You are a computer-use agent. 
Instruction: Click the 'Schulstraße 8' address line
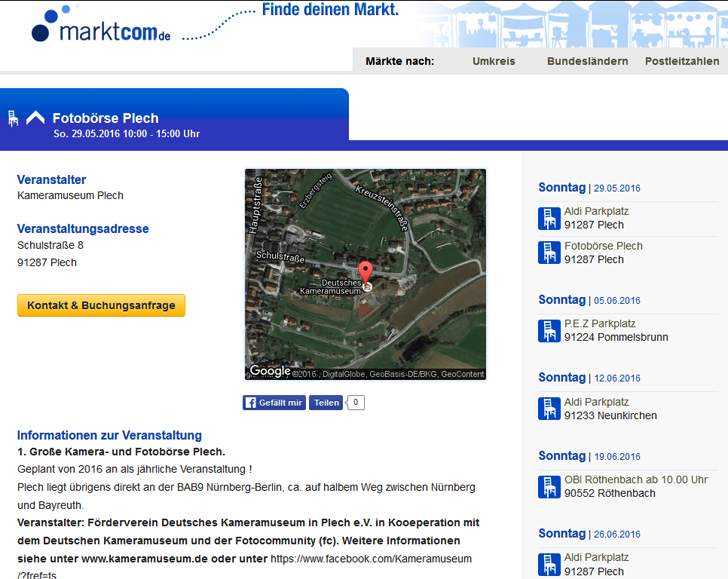pyautogui.click(x=50, y=245)
